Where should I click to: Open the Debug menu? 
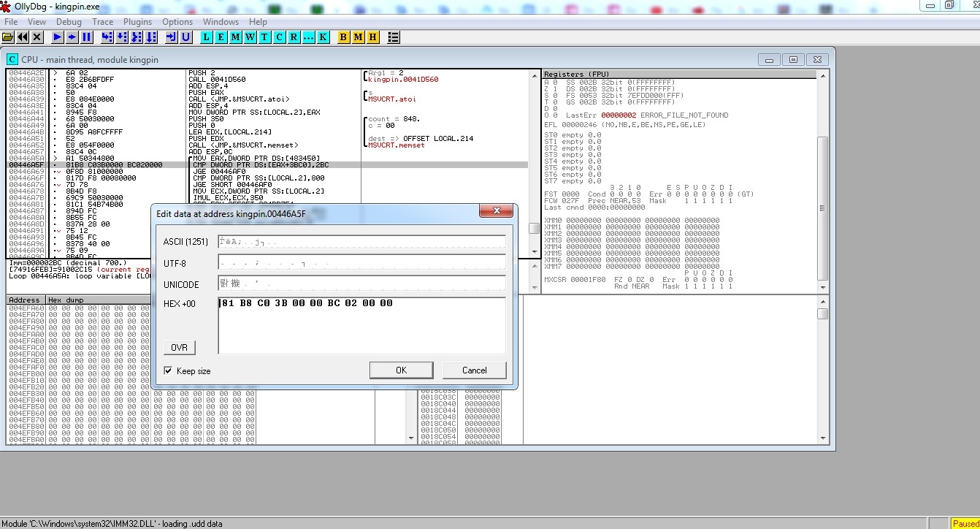69,22
